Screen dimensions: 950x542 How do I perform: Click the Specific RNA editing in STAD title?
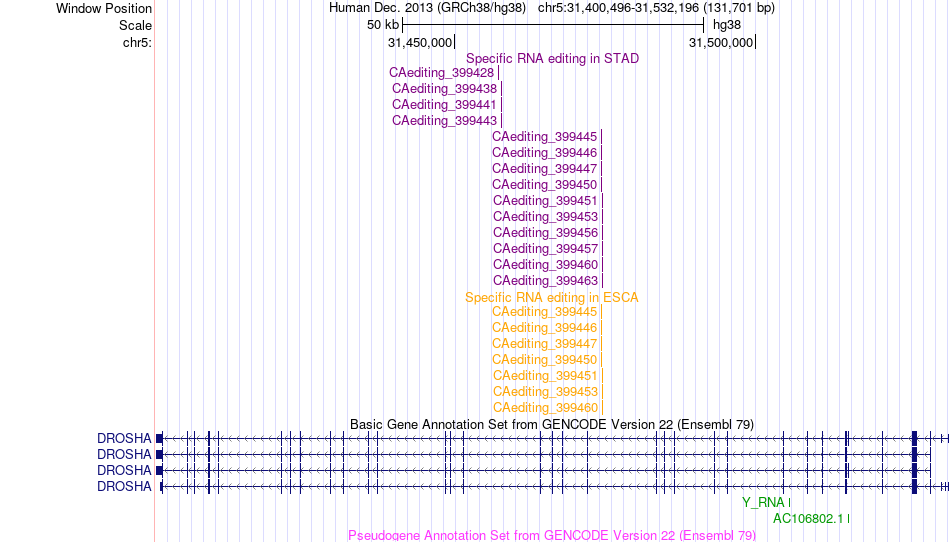point(552,59)
